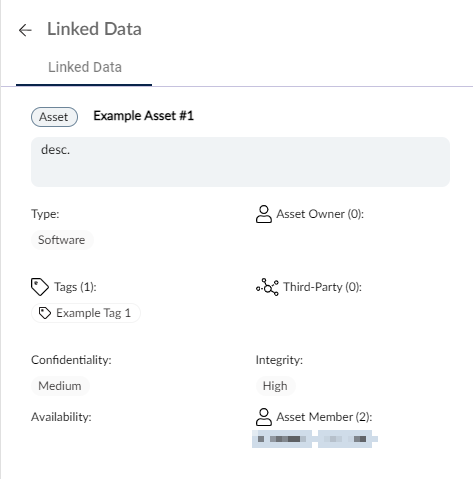Screen dimensions: 473x479
Task: Click the Example Tag 1 chip
Action: 86,313
